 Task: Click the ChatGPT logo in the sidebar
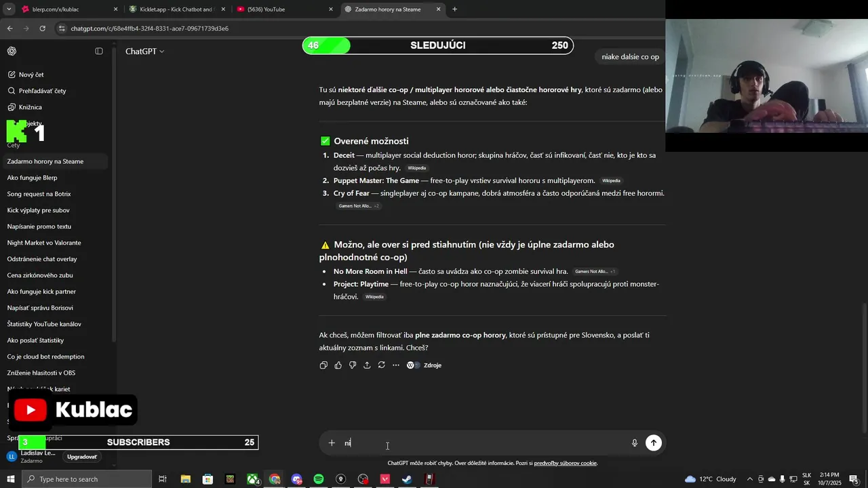coord(12,51)
